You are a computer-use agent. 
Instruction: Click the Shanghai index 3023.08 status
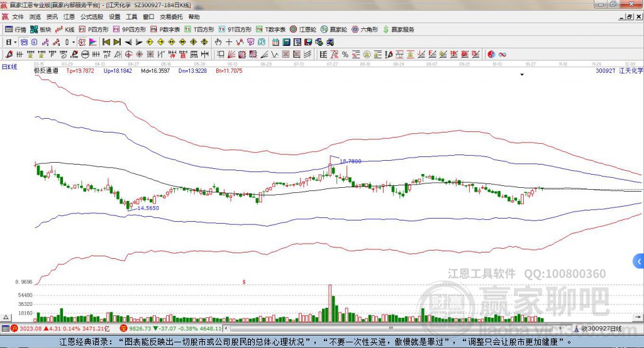(x=60, y=329)
